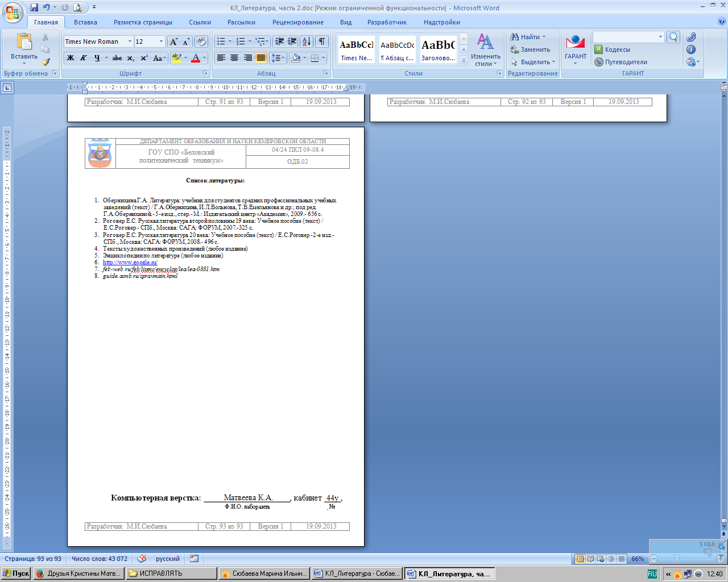Open the font size dropdown

click(x=162, y=41)
